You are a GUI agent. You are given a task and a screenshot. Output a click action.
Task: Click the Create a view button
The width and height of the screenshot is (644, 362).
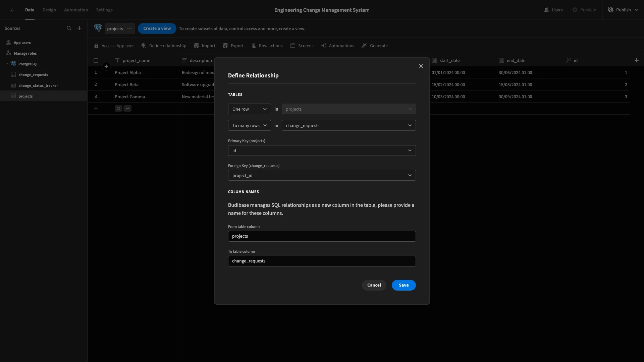(x=157, y=28)
